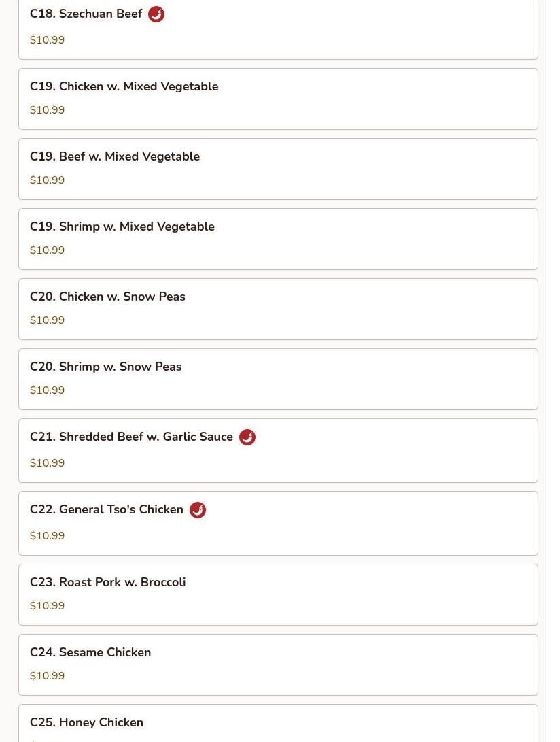
Task: Click the price below Chicken w. Snow Peas
Action: 48,320
